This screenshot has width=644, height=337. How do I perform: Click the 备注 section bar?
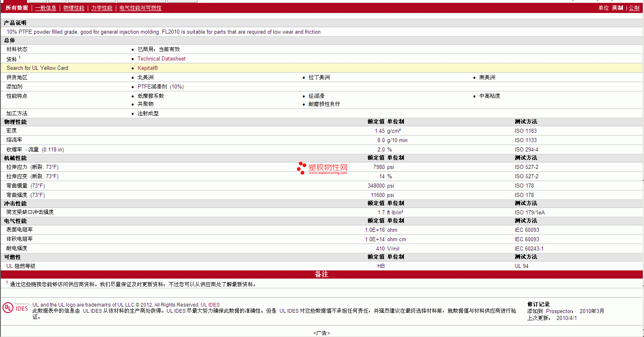click(x=321, y=274)
